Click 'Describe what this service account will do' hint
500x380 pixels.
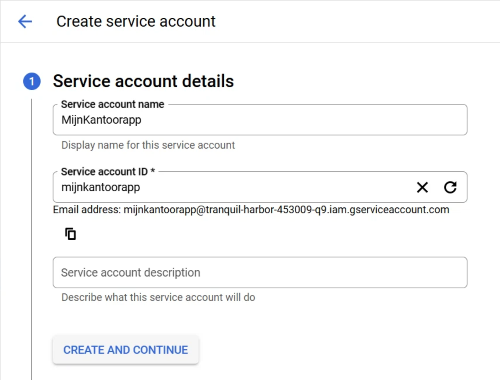tap(158, 297)
